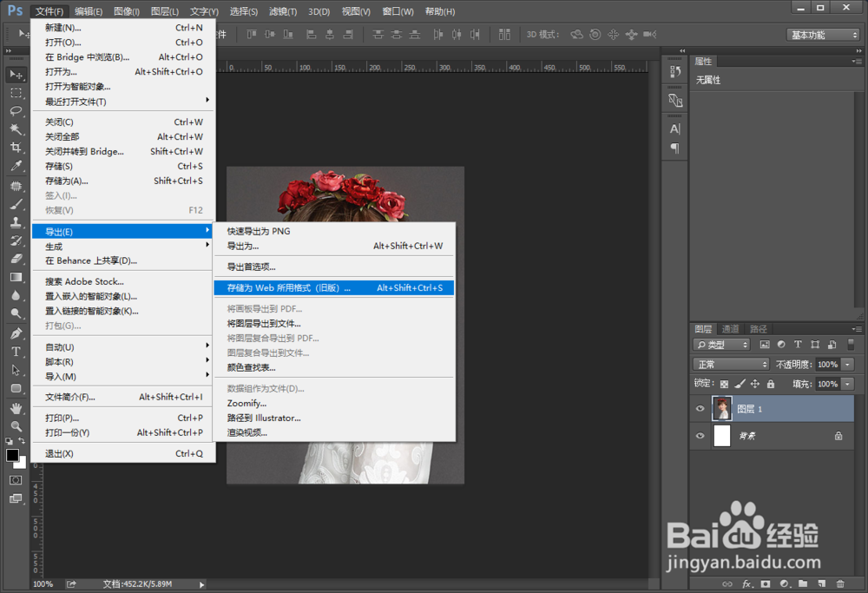Image resolution: width=868 pixels, height=593 pixels.
Task: Toggle lock all padlock
Action: pos(771,384)
